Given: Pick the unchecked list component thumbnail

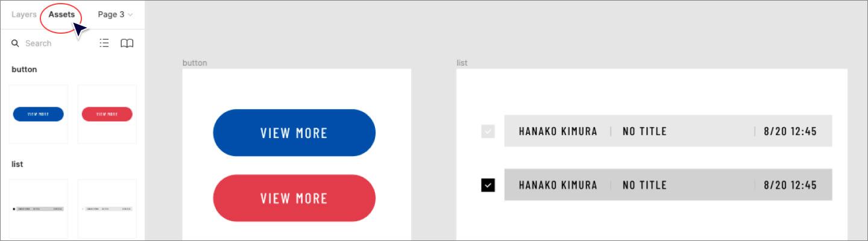Looking at the screenshot, I should [x=107, y=208].
